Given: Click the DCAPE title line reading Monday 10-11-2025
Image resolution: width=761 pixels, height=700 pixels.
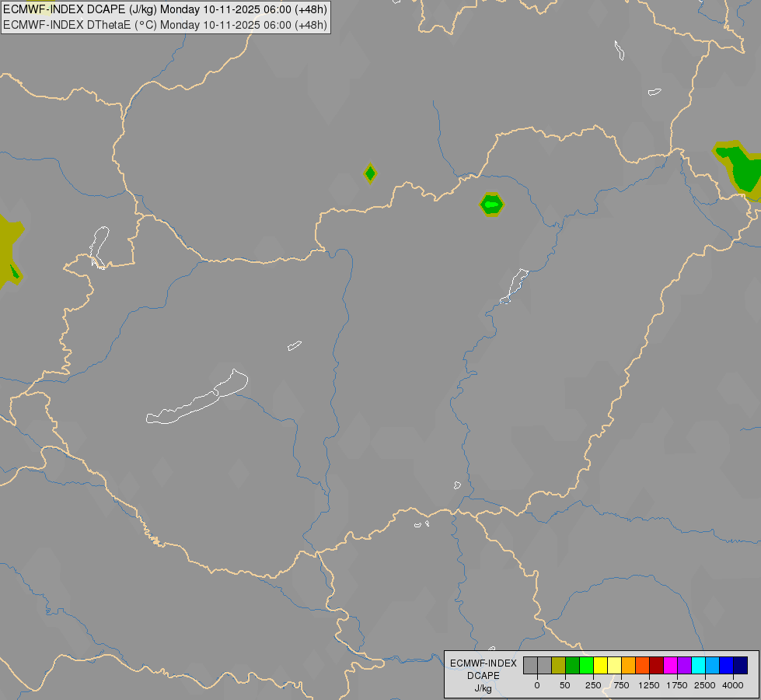Looking at the screenshot, I should click(165, 9).
